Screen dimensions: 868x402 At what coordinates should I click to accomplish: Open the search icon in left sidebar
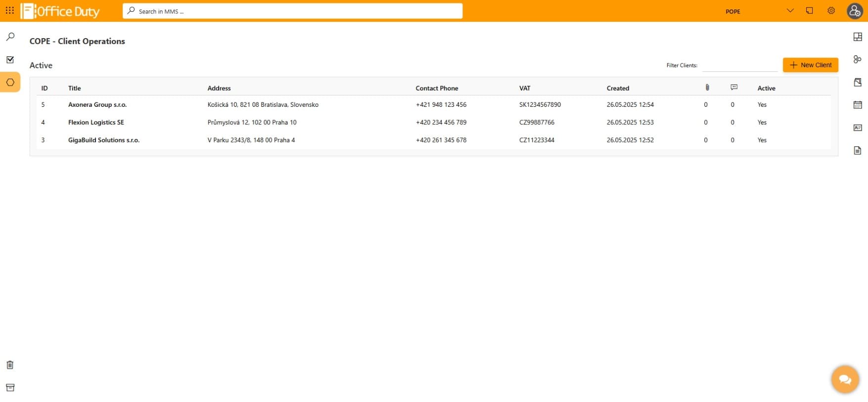click(x=10, y=37)
